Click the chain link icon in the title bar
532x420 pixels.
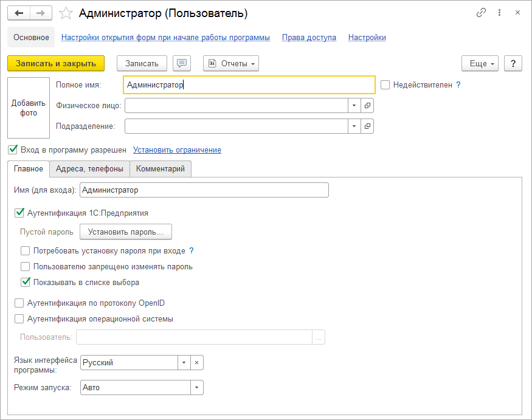[481, 13]
